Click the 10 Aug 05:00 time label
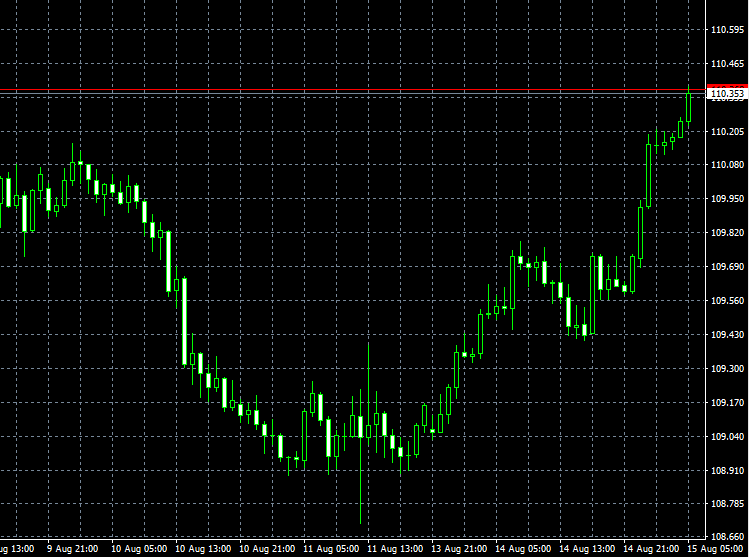 click(139, 549)
